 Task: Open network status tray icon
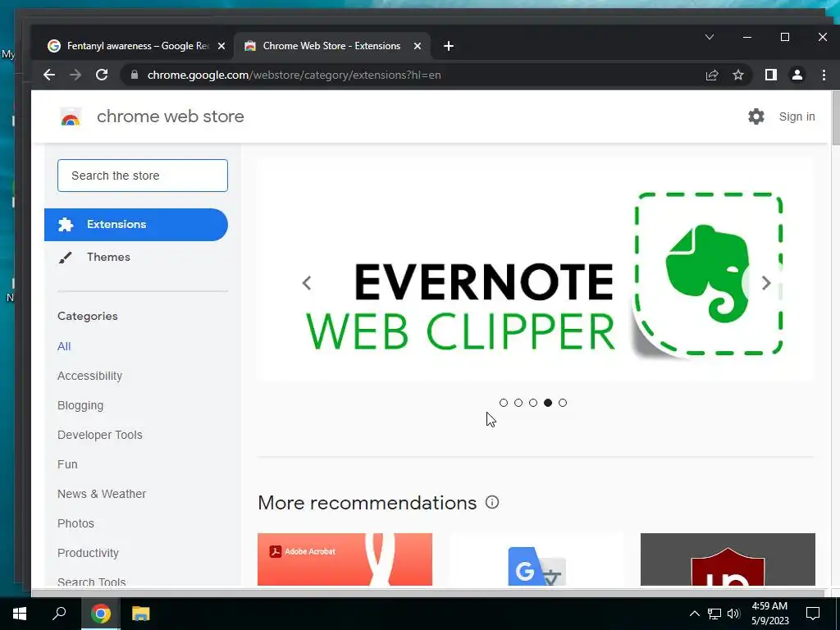tap(714, 614)
